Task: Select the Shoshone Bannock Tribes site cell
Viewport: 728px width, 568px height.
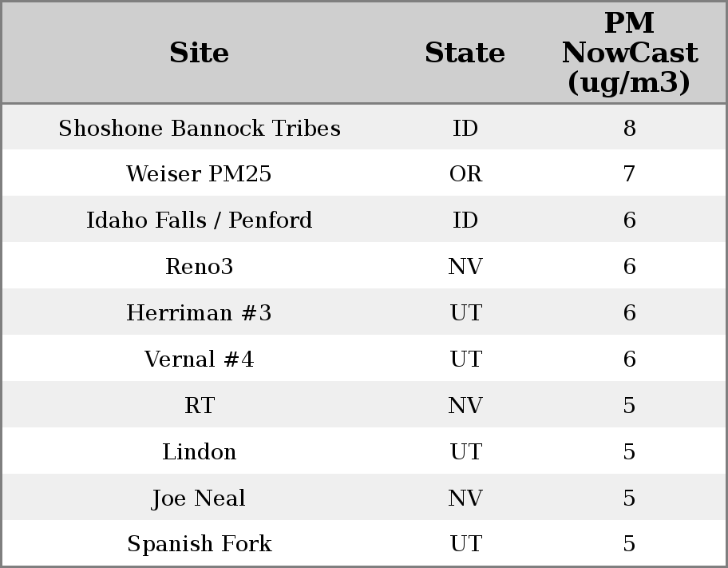Action: pos(200,129)
